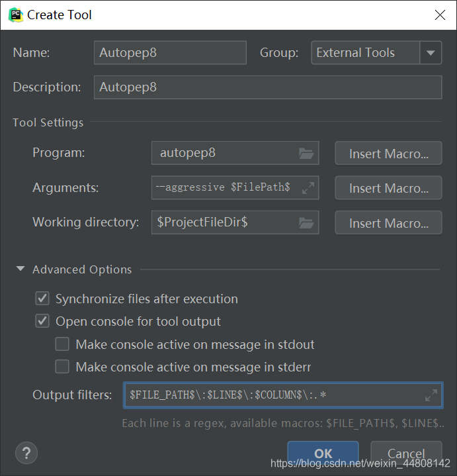The height and width of the screenshot is (476, 457).
Task: Click Insert Macro button for Working directory
Action: (x=388, y=223)
